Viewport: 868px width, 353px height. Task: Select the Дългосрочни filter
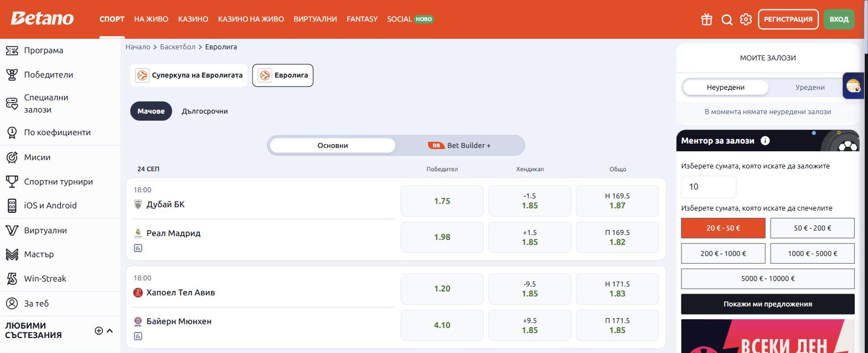point(205,111)
